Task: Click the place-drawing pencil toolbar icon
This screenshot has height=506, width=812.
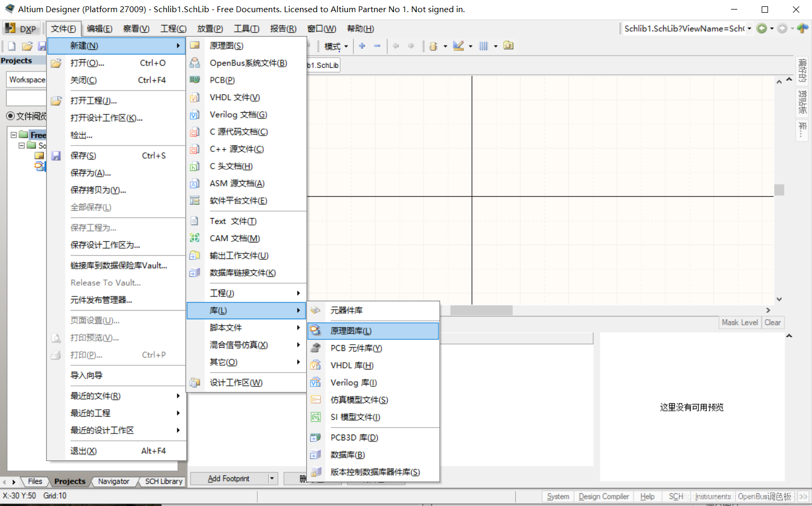Action: pyautogui.click(x=459, y=46)
